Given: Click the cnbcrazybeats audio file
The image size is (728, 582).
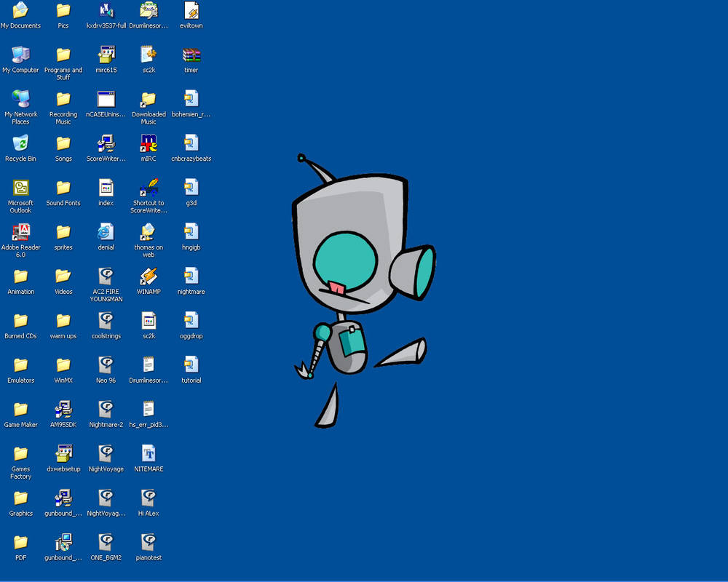Looking at the screenshot, I should [x=191, y=148].
